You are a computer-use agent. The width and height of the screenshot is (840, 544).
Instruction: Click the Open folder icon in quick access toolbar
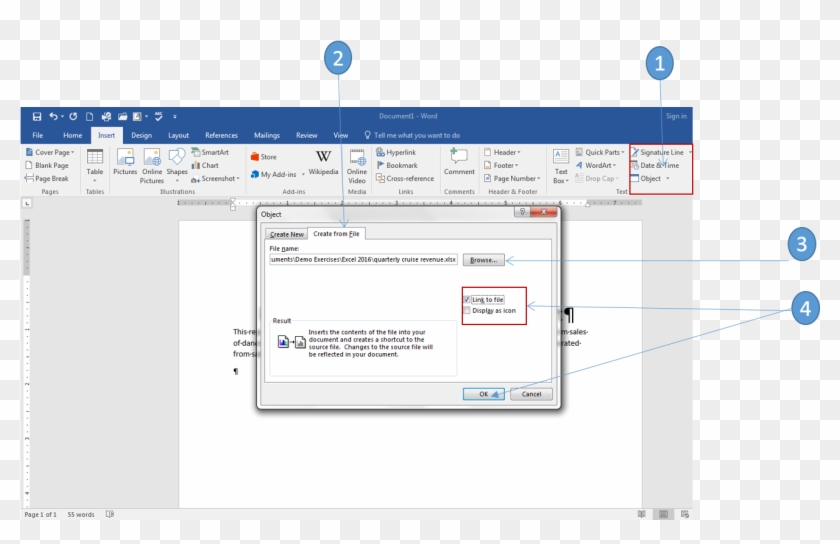click(x=123, y=116)
